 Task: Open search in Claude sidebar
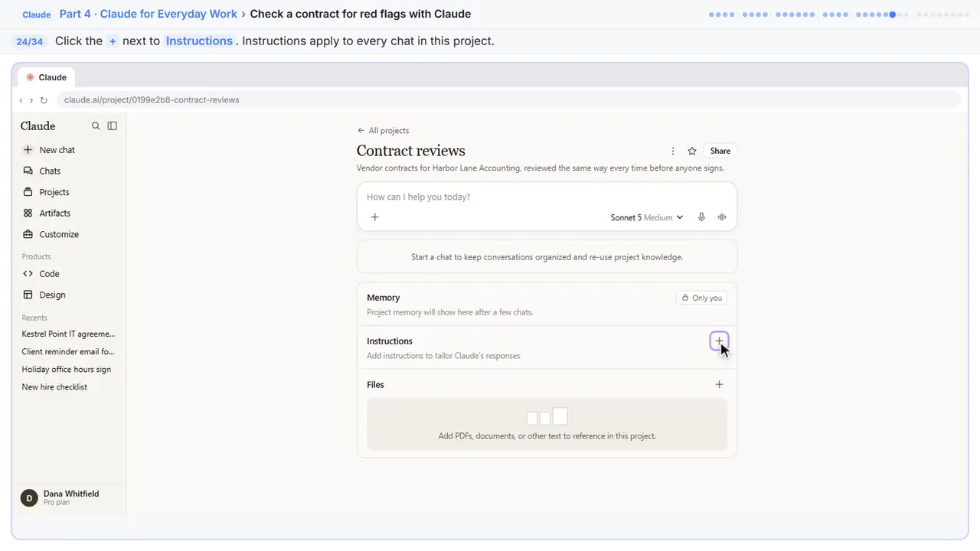(x=96, y=126)
